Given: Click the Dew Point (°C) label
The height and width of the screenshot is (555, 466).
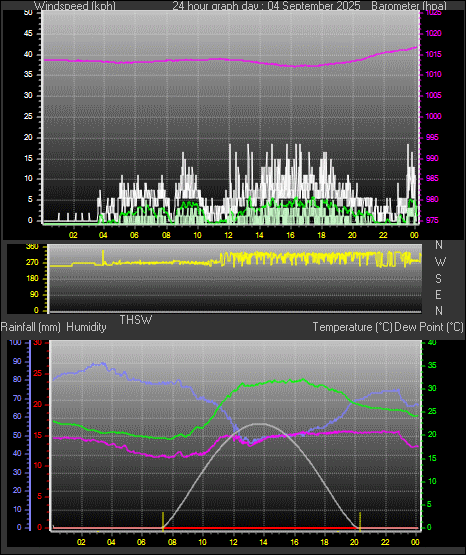Looking at the screenshot, I should pyautogui.click(x=429, y=327).
